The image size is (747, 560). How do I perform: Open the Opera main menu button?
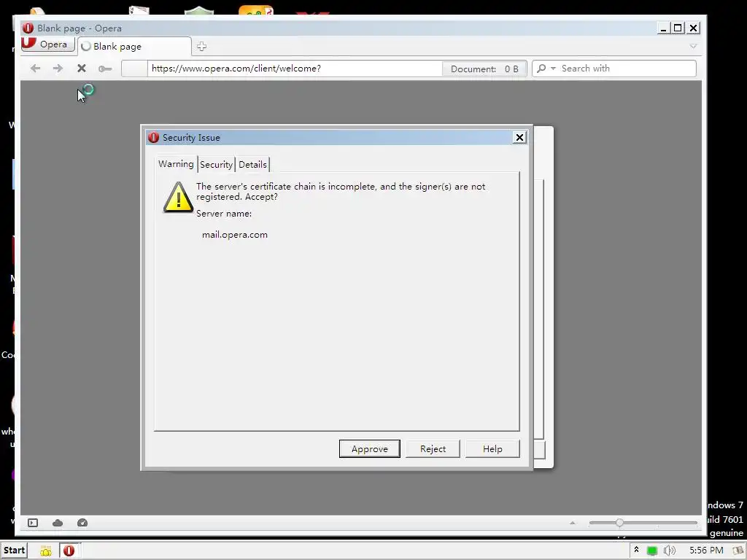click(x=47, y=44)
